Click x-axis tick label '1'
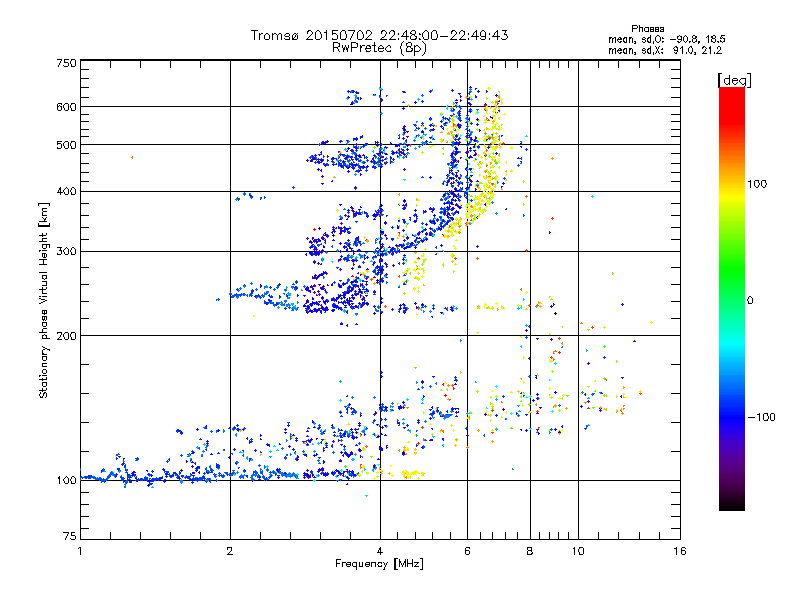800x600 pixels. 80,551
